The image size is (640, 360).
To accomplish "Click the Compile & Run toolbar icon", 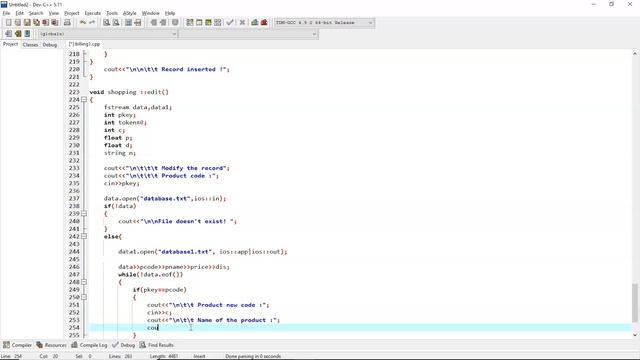I will [208, 22].
